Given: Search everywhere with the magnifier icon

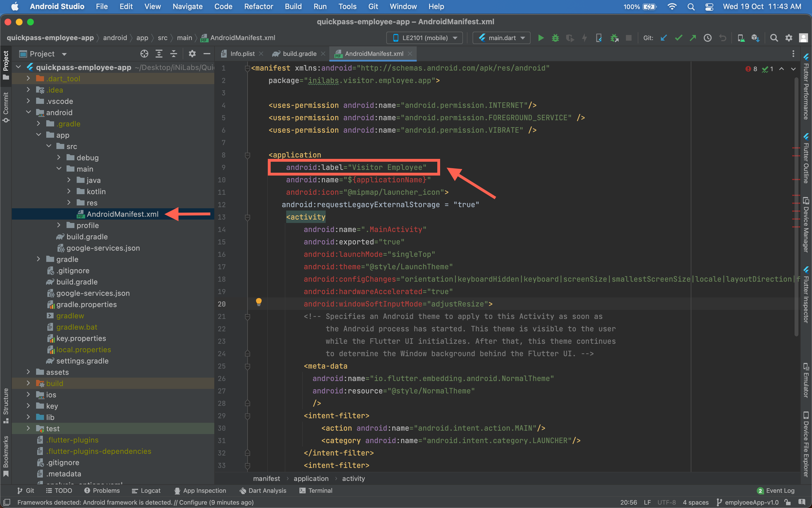Looking at the screenshot, I should click(774, 38).
